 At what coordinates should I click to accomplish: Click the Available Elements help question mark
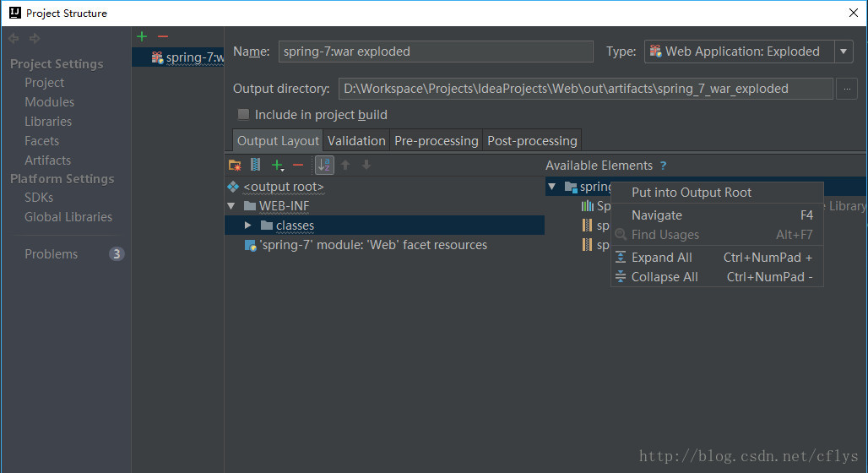[x=663, y=166]
